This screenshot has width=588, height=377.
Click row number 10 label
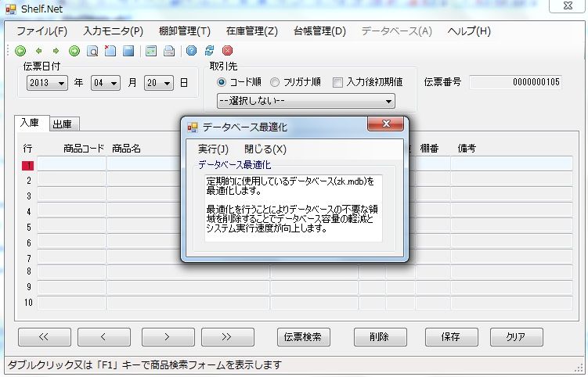coord(28,303)
